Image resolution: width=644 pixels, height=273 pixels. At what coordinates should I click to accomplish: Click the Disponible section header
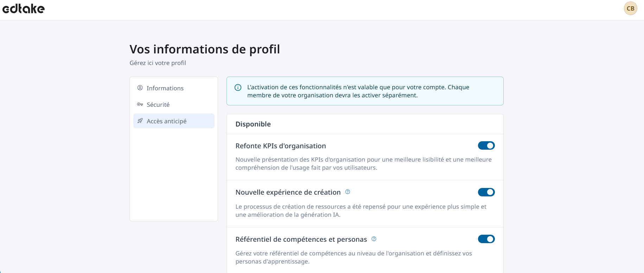[x=253, y=124]
